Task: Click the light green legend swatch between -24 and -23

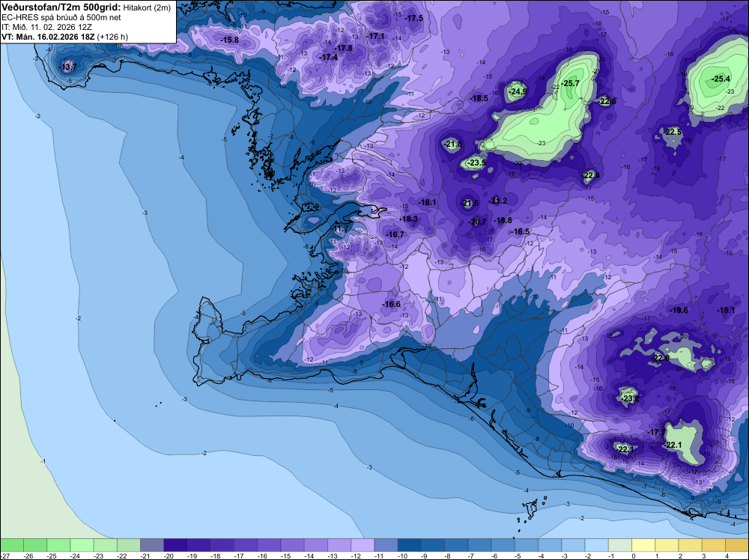Action: tap(82, 545)
